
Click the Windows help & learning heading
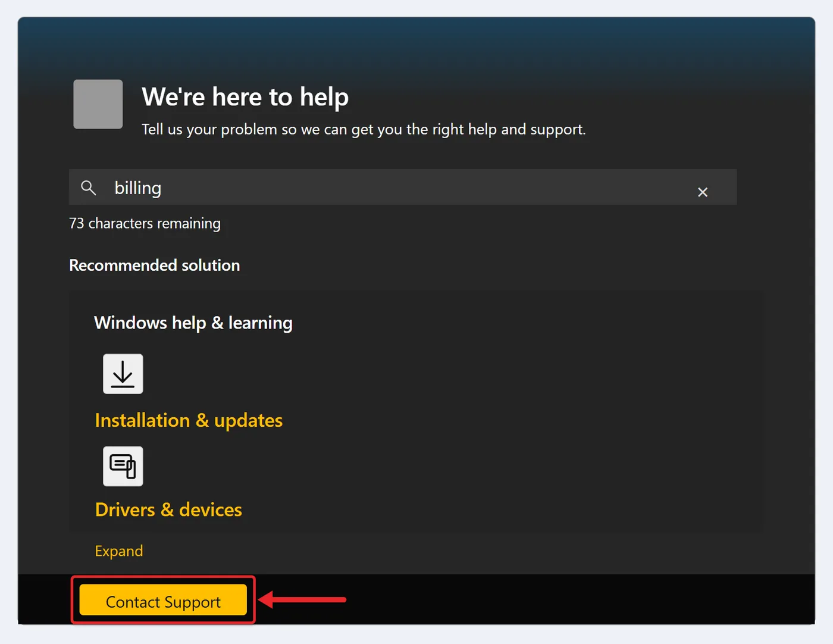pyautogui.click(x=193, y=323)
